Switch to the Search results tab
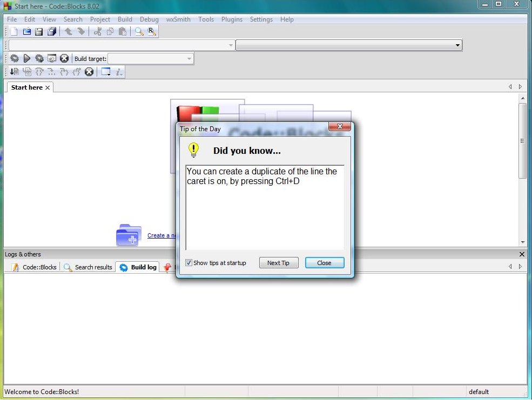Image resolution: width=532 pixels, height=400 pixels. [x=88, y=267]
